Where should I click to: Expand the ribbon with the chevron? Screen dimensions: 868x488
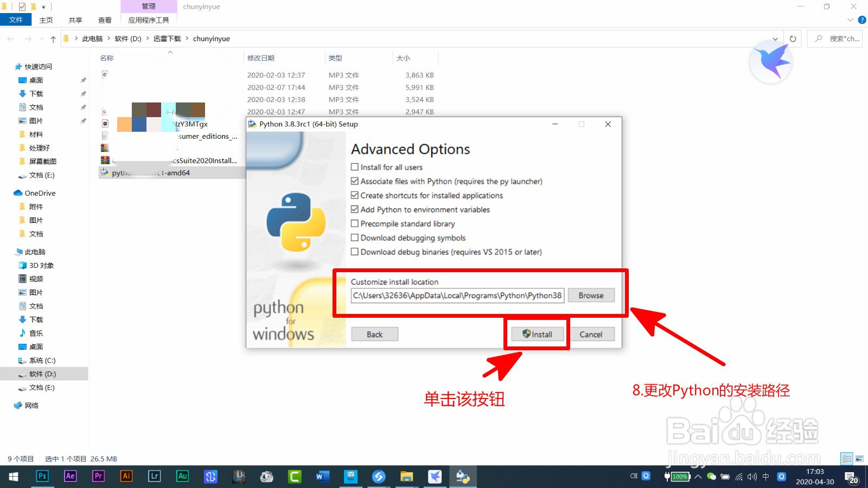tap(850, 20)
